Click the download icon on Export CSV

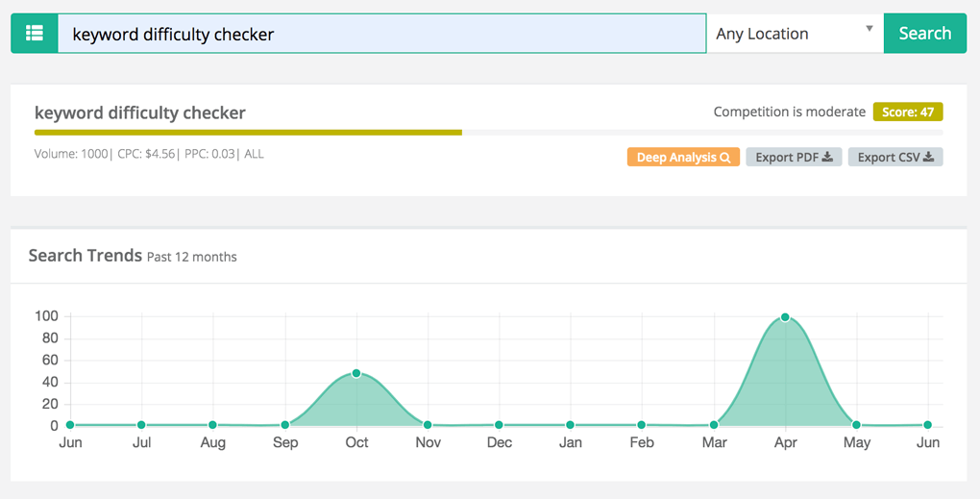click(x=929, y=157)
